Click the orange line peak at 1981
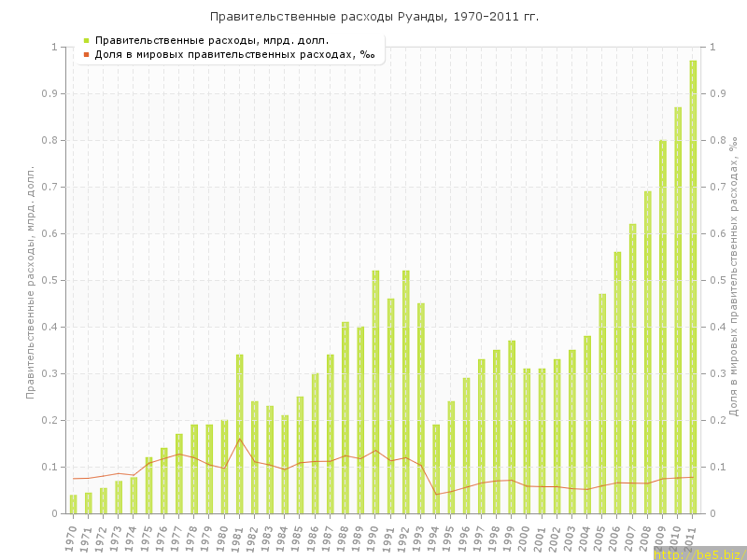 pyautogui.click(x=240, y=439)
